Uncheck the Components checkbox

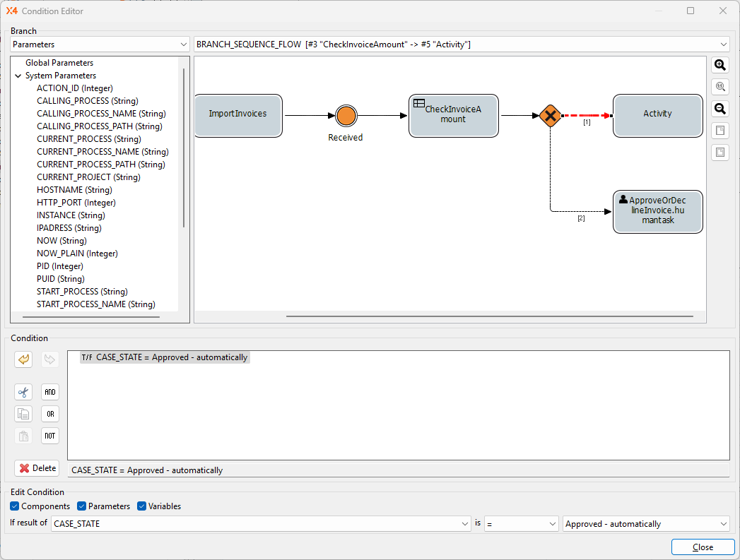(15, 506)
